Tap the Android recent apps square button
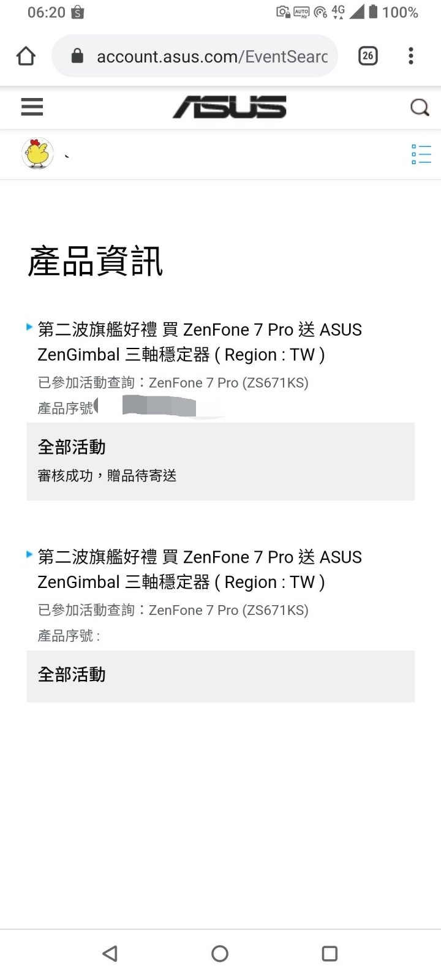Image resolution: width=441 pixels, height=980 pixels. pyautogui.click(x=330, y=953)
